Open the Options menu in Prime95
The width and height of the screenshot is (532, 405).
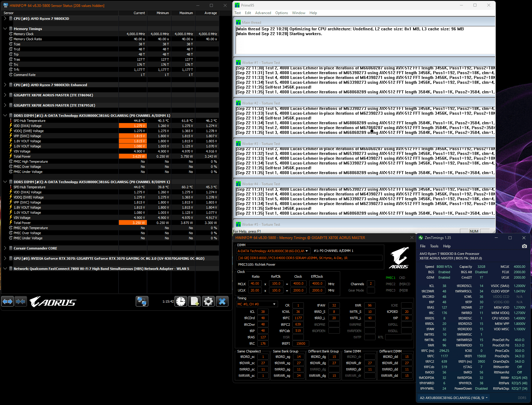point(282,13)
